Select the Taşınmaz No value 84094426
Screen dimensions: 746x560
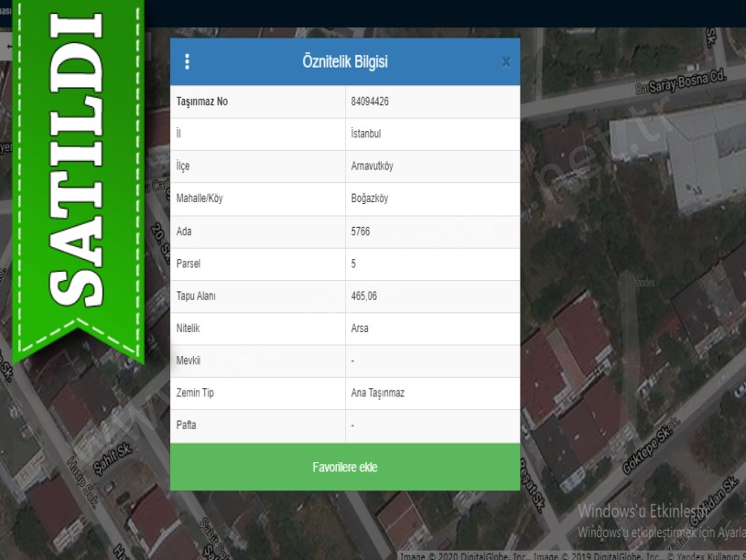tap(371, 102)
